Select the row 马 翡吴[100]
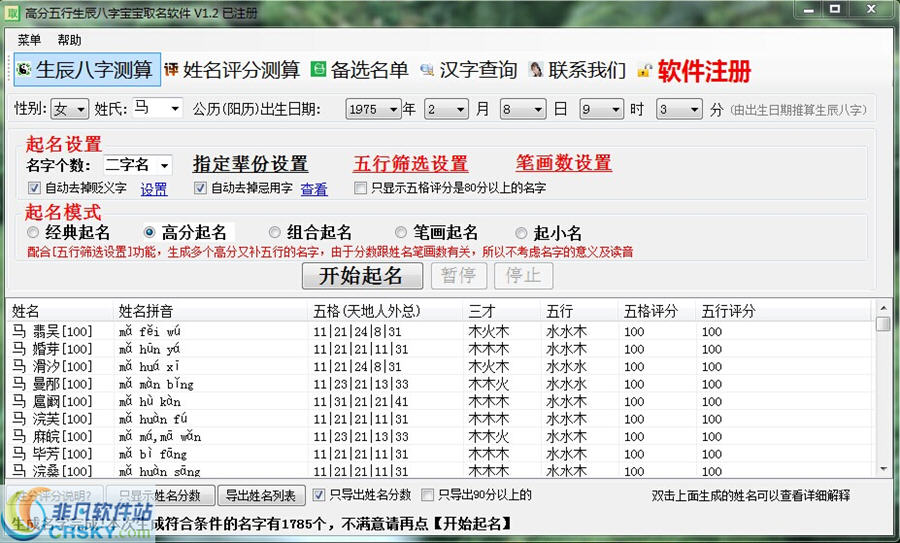 click(x=439, y=331)
